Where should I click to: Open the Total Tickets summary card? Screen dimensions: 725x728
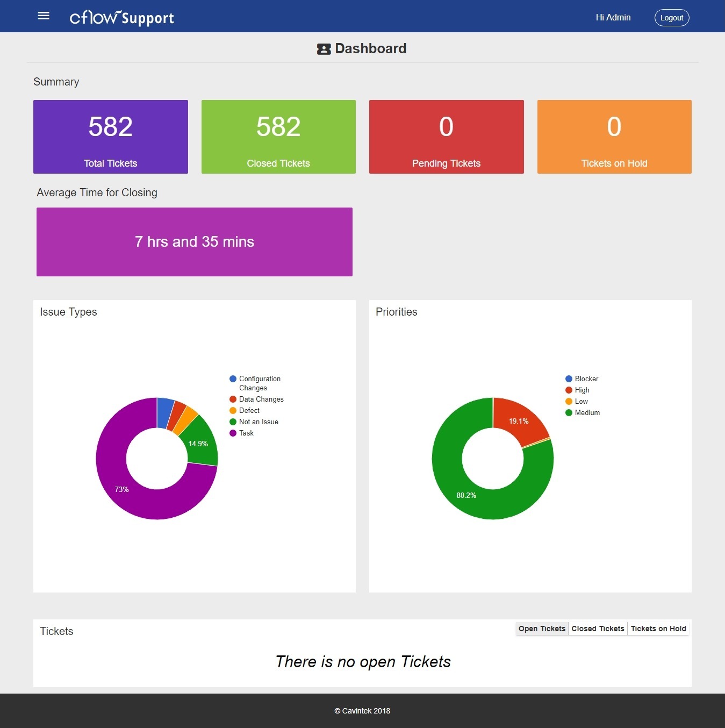111,137
